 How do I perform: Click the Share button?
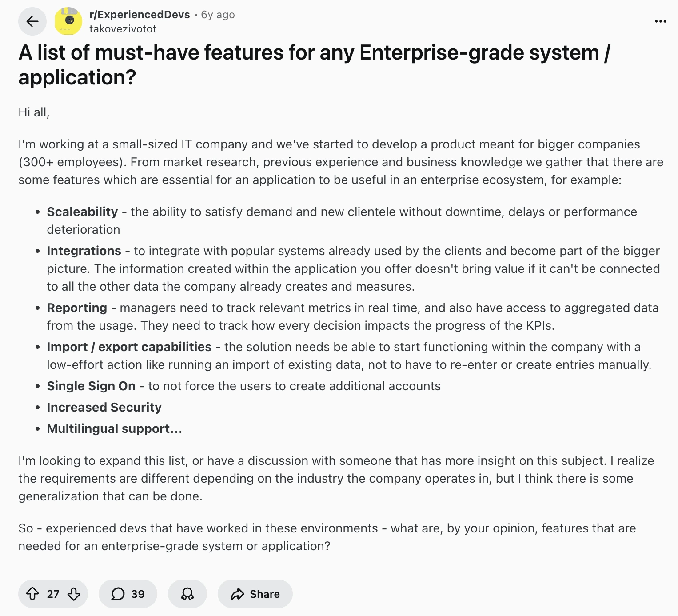pyautogui.click(x=255, y=594)
